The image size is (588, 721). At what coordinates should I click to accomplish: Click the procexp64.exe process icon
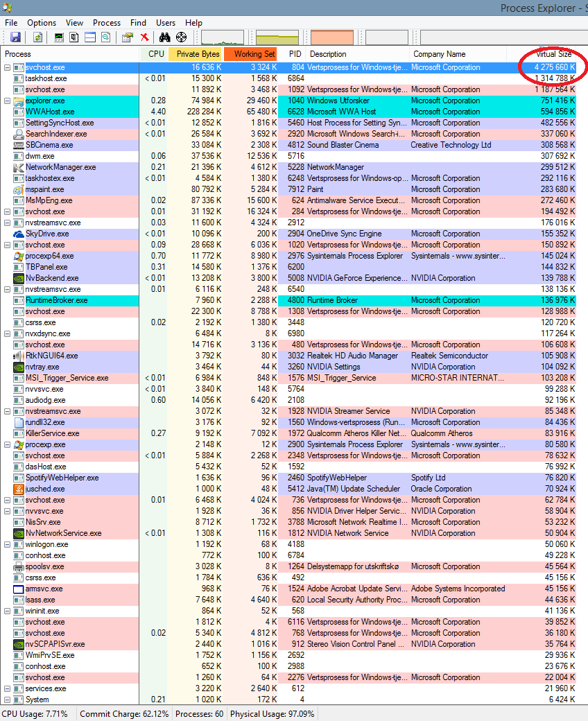(19, 256)
